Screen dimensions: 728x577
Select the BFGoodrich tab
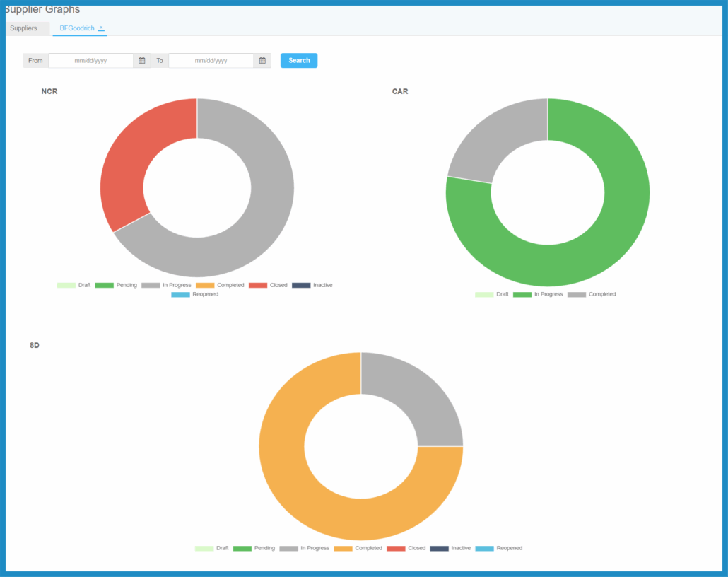[x=76, y=28]
